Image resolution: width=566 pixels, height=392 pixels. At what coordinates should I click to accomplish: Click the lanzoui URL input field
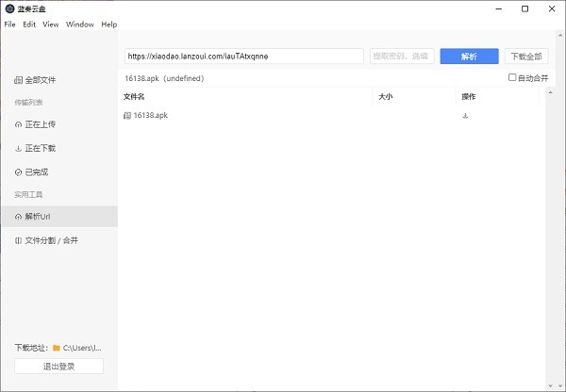[243, 57]
